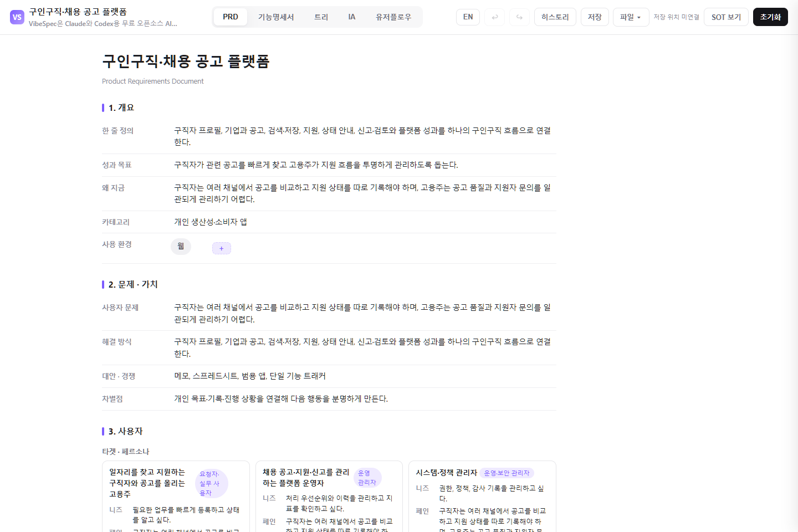The image size is (798, 532).
Task: Click the project title 구인구직·채용 공고 플랫폼 in header
Action: click(x=78, y=12)
